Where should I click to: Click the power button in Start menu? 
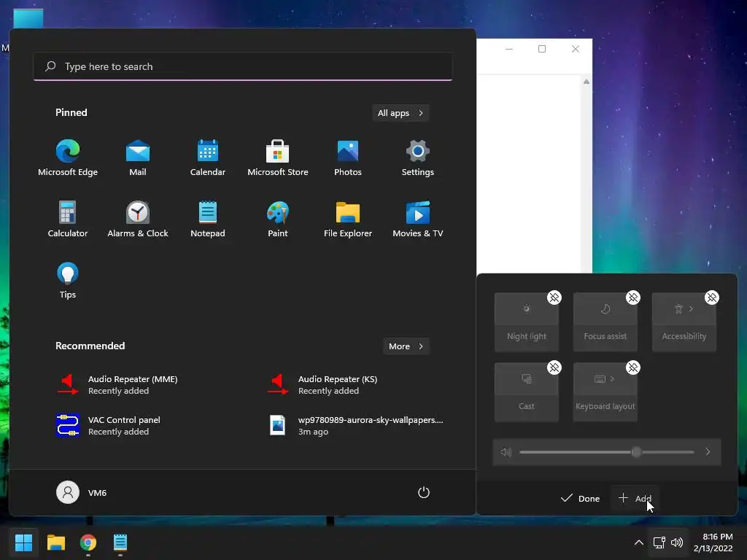click(x=424, y=492)
